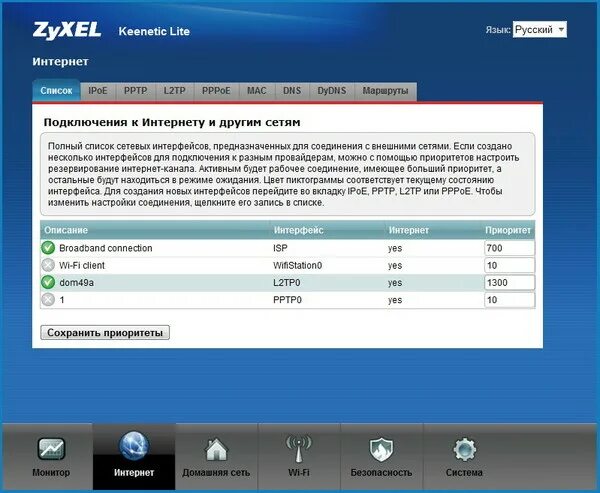Switch to the PPTP tab

pos(135,91)
